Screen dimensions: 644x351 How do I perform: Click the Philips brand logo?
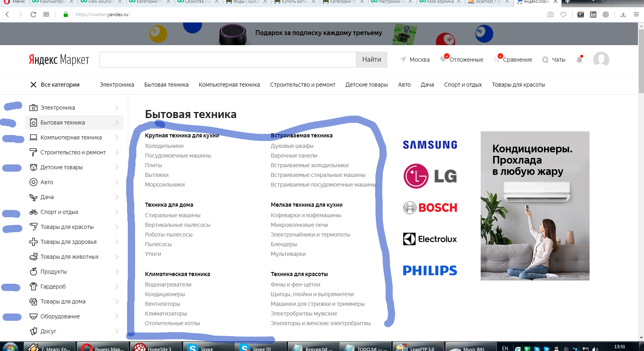pyautogui.click(x=430, y=270)
